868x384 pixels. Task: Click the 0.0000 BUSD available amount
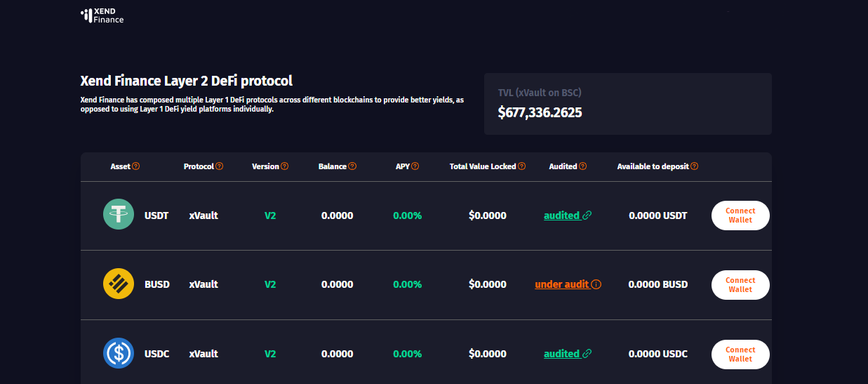point(658,284)
